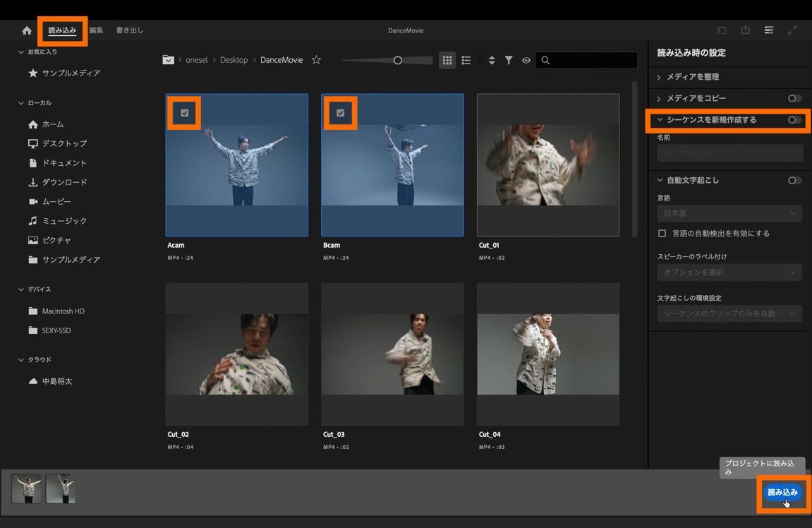Click the blue 読み込み button
Image resolution: width=812 pixels, height=528 pixels.
point(782,492)
